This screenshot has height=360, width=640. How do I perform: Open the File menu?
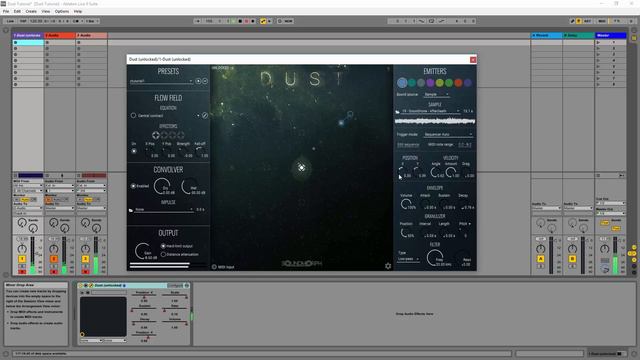tap(6, 11)
